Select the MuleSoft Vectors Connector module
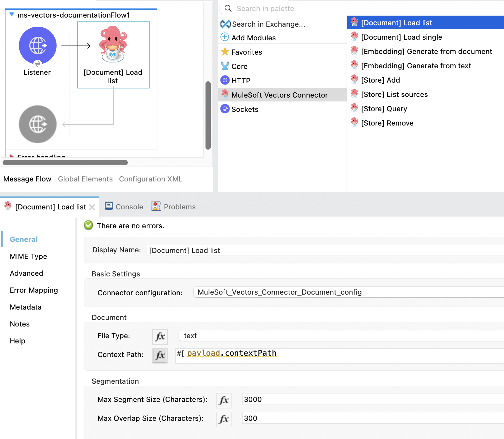The height and width of the screenshot is (439, 504). click(x=282, y=95)
